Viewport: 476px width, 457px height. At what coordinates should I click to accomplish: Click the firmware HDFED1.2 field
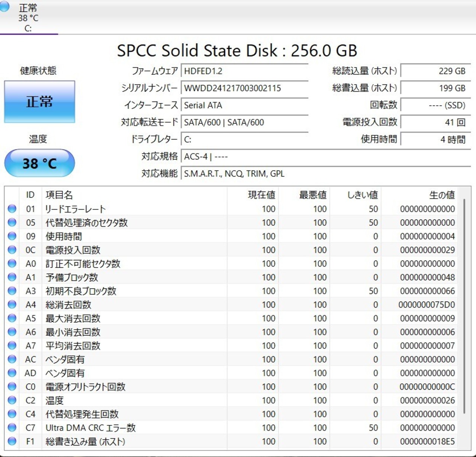click(244, 71)
